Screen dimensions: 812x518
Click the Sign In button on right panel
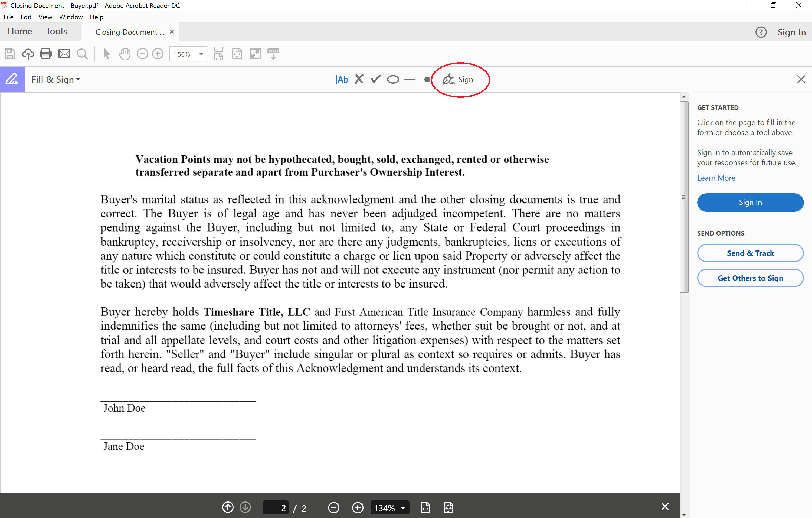(751, 202)
